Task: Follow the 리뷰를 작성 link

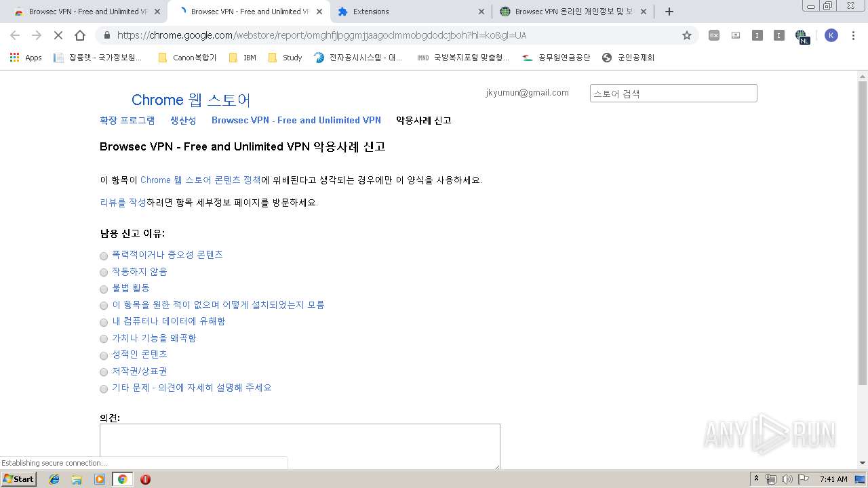Action: click(x=123, y=203)
